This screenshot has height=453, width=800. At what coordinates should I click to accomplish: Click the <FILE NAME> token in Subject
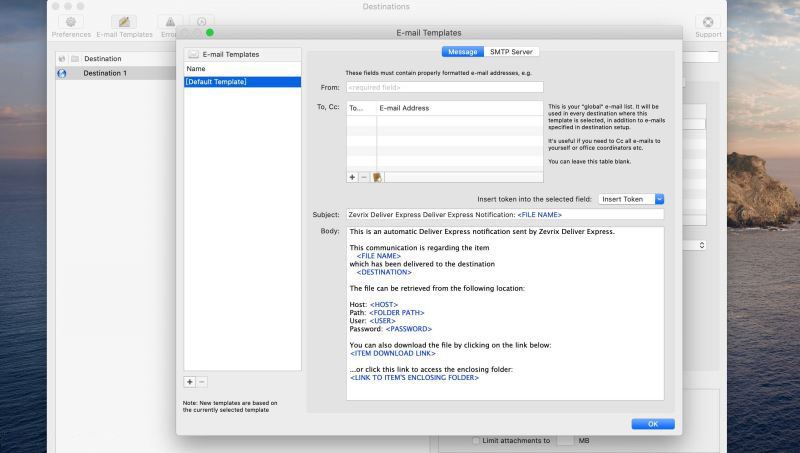(x=539, y=215)
